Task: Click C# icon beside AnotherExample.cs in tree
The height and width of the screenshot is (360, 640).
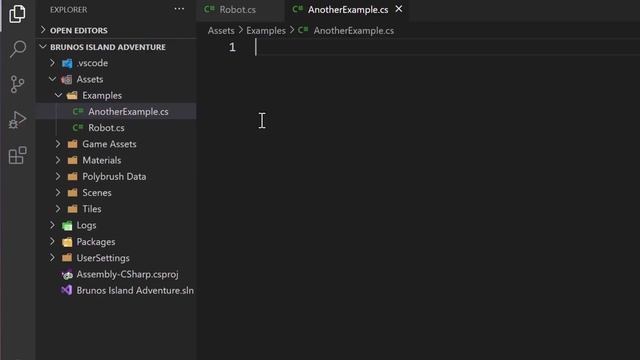Action: point(78,111)
